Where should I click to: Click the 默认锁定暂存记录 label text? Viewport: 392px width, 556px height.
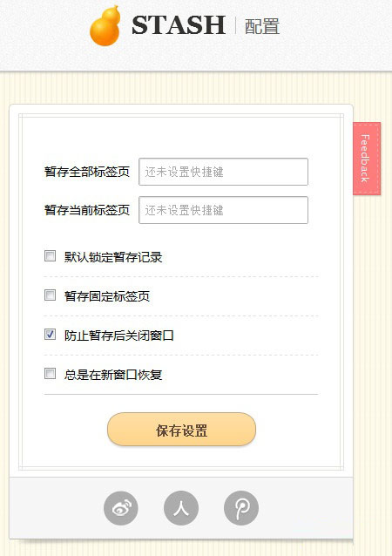(113, 257)
